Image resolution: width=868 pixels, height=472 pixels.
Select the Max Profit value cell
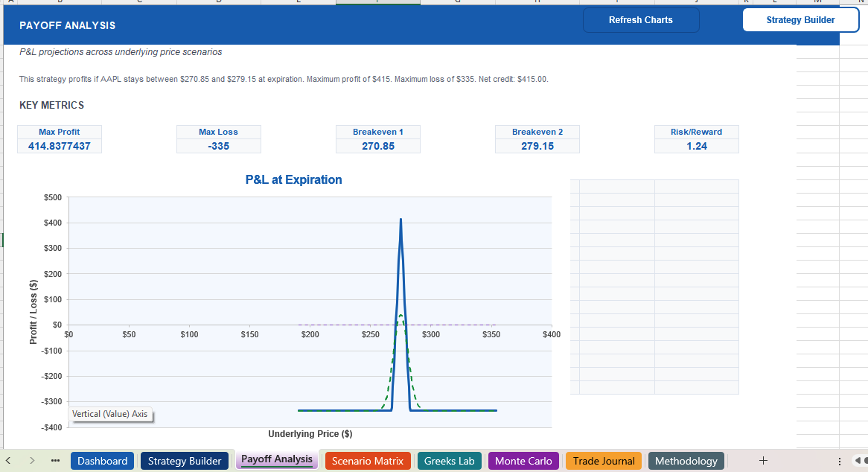(x=60, y=146)
